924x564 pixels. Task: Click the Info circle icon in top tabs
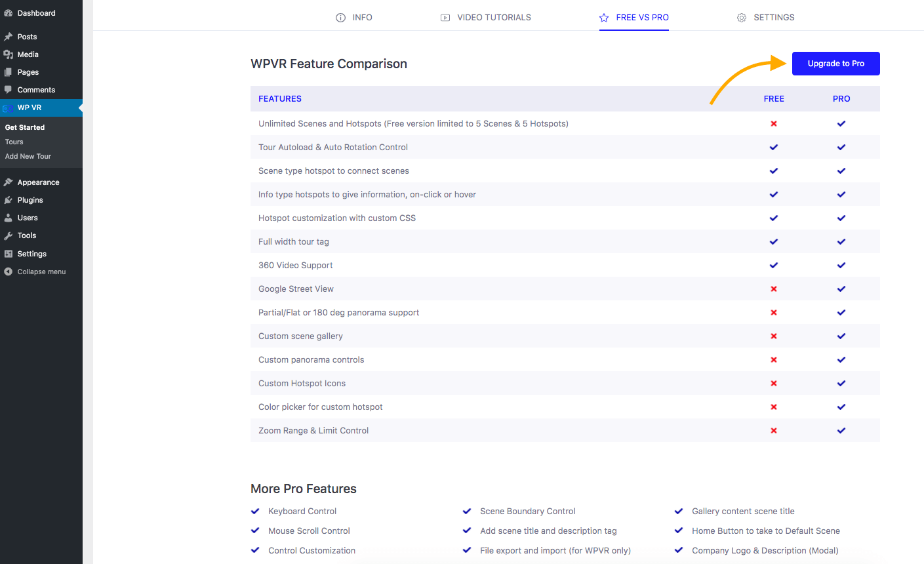tap(340, 18)
